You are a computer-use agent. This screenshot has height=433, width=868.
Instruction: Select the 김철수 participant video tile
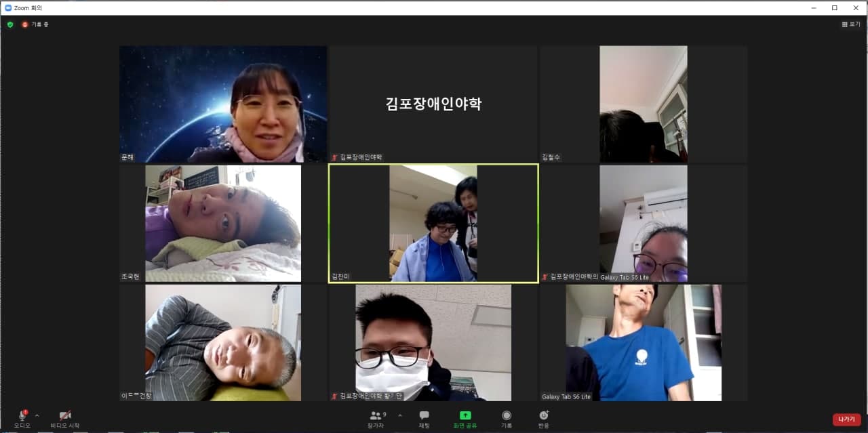coord(644,104)
